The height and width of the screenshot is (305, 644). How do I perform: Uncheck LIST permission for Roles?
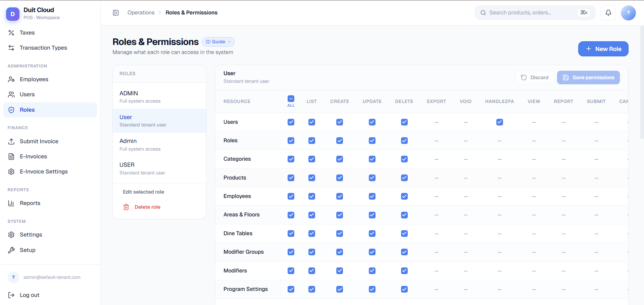coord(312,141)
